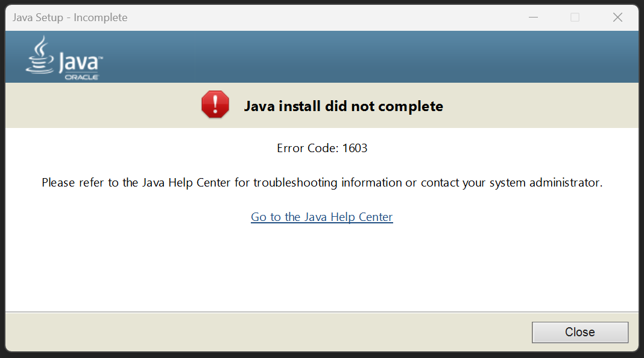Viewport: 644px width, 358px height.
Task: Click the underlined Help Center hyperlink text
Action: click(321, 217)
